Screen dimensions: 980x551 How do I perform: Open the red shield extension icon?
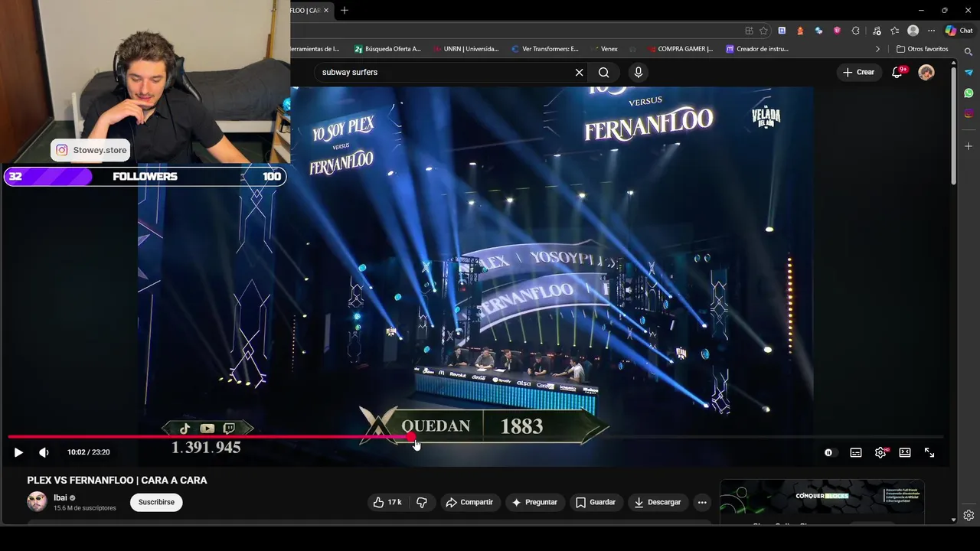coord(837,31)
